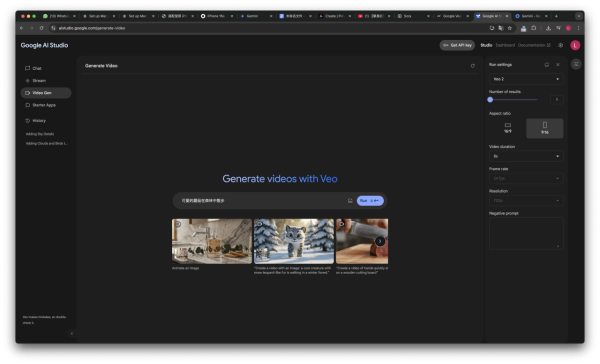Switch to the Sora browser tab
600x364 pixels.
pos(413,16)
